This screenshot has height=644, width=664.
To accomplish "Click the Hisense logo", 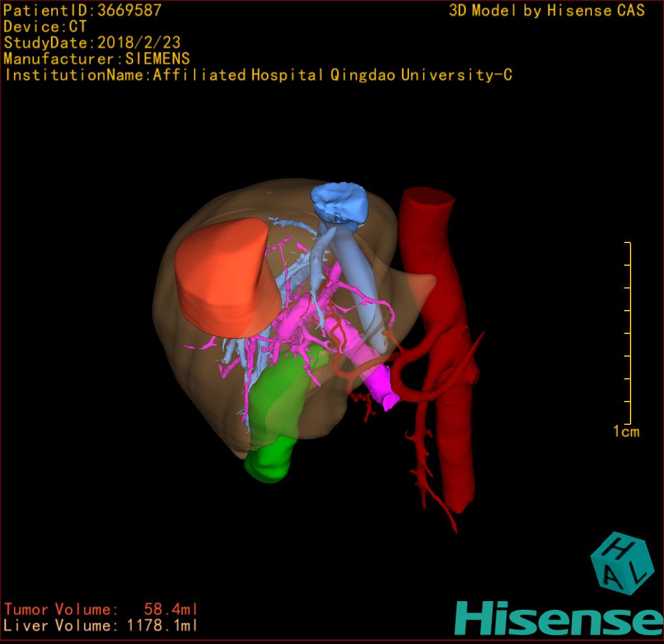I will [x=559, y=619].
